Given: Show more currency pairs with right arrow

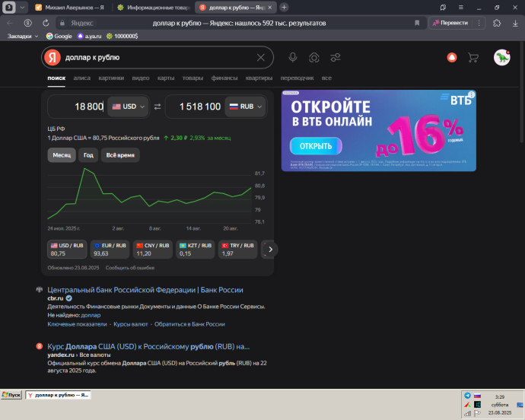Looking at the screenshot, I should pos(271,250).
